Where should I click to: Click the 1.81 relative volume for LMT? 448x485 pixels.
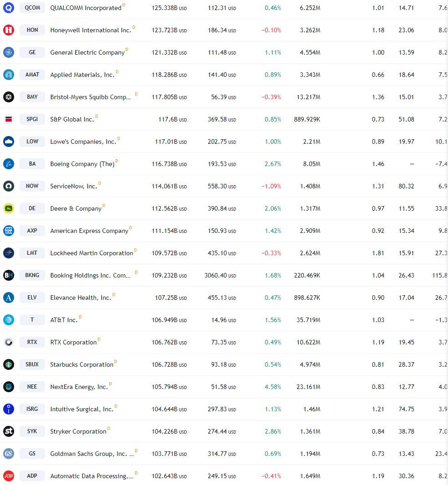378,253
